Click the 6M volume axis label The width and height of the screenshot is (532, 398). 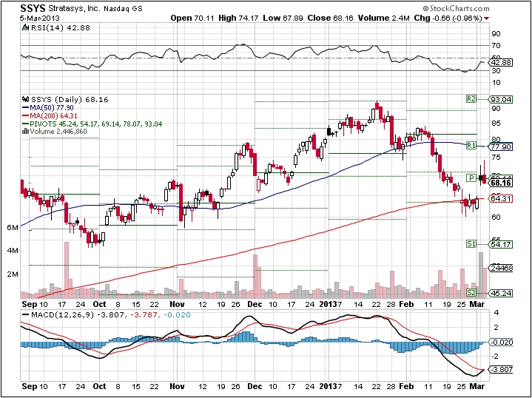click(x=13, y=228)
